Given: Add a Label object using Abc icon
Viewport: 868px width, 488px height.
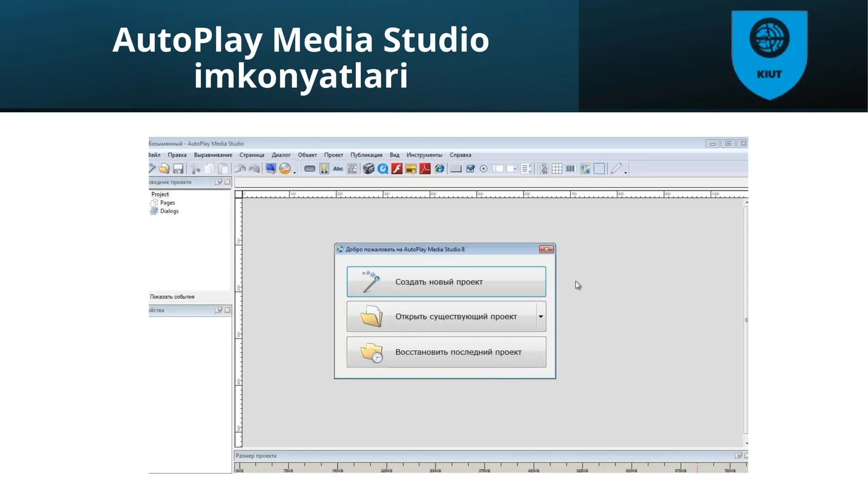Looking at the screenshot, I should [x=338, y=169].
